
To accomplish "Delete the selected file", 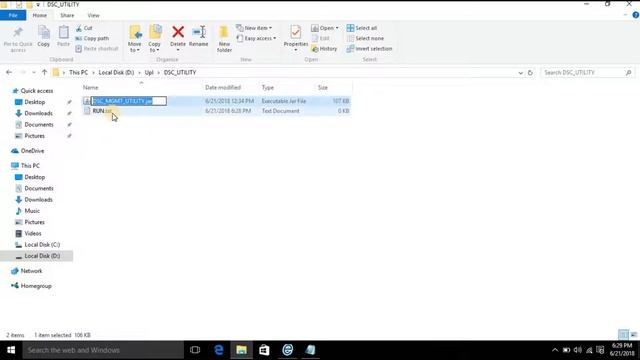I will pos(178,38).
